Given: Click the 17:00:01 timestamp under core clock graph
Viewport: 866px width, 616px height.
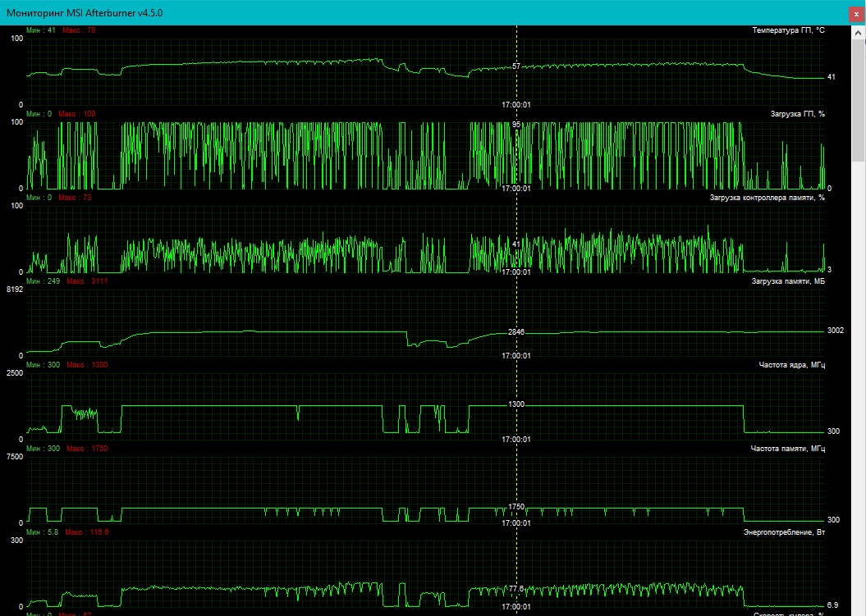Looking at the screenshot, I should pyautogui.click(x=515, y=440).
